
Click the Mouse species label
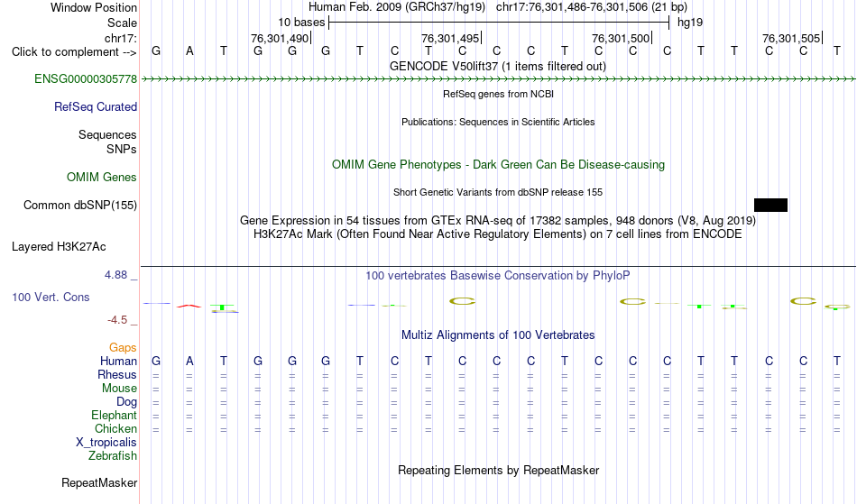click(119, 389)
